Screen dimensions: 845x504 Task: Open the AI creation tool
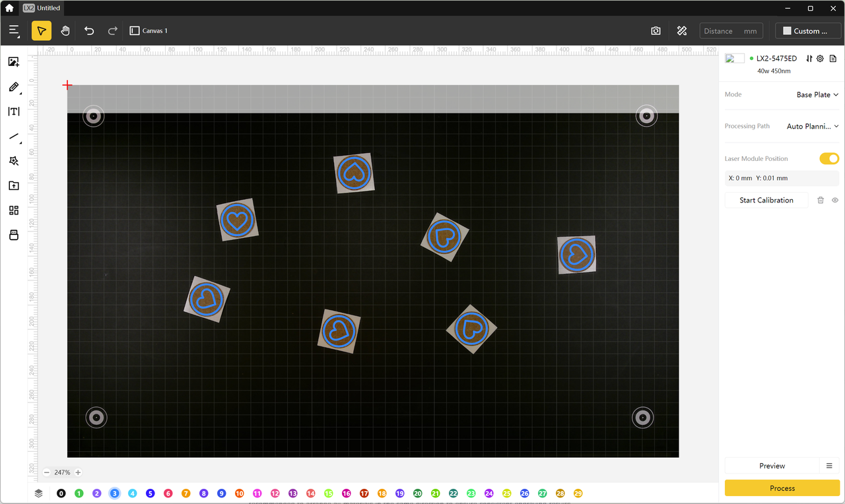14,161
